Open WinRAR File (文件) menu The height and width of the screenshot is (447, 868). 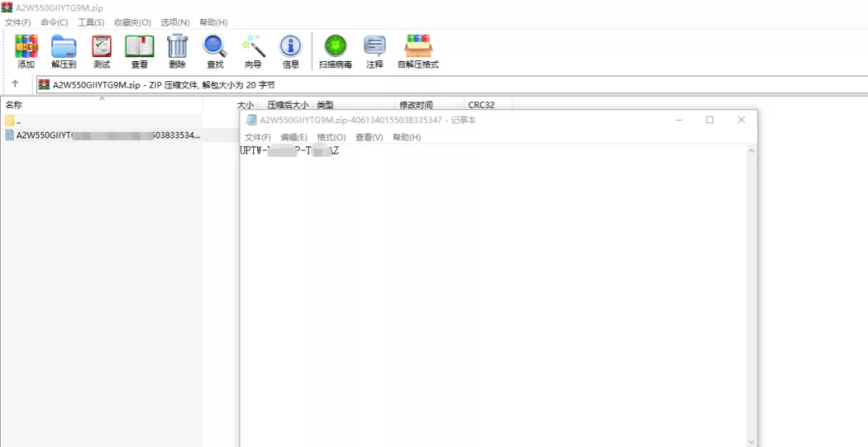(18, 23)
